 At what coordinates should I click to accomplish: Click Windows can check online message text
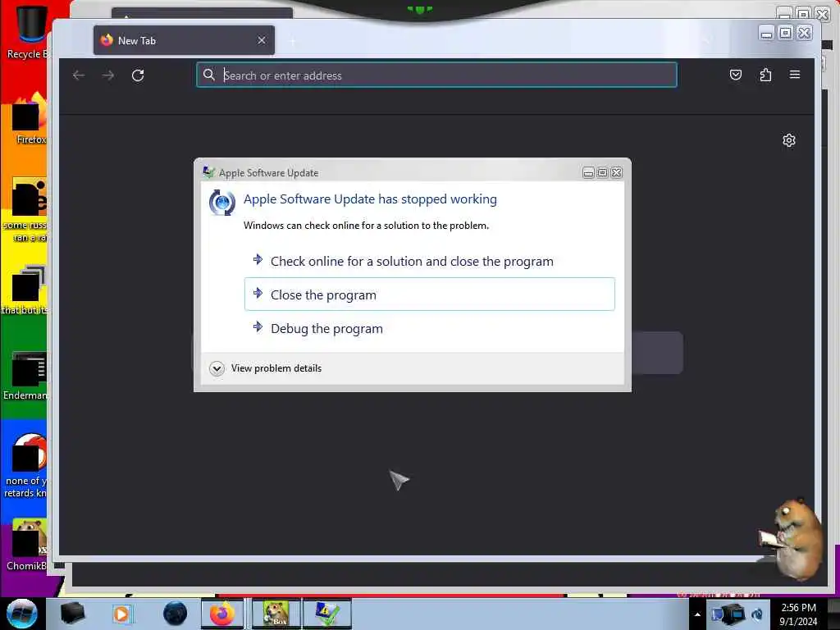point(366,226)
